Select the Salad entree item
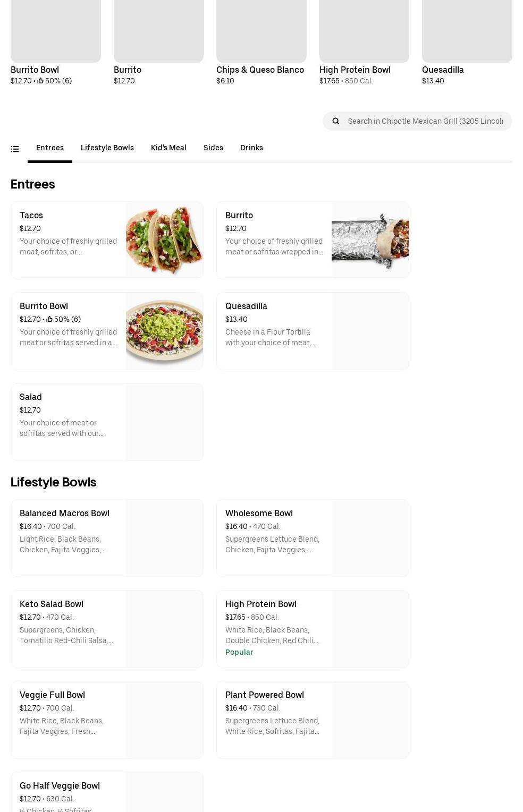Image resolution: width=523 pixels, height=812 pixels. [107, 422]
